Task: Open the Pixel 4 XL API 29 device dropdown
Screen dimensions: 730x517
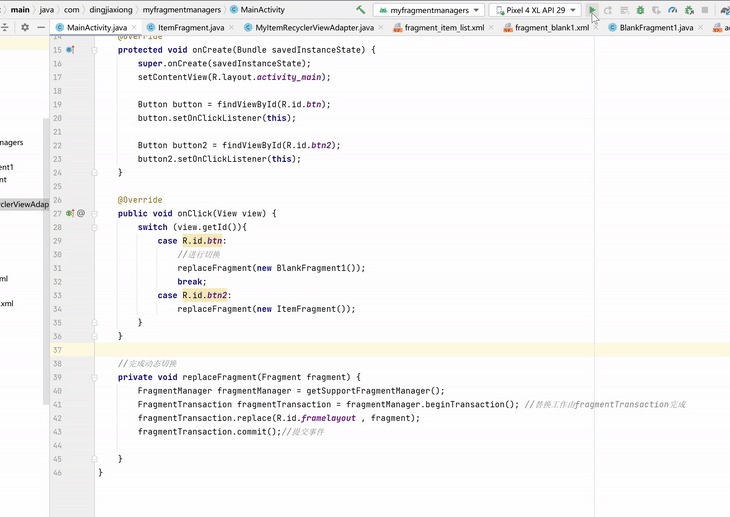Action: [534, 10]
